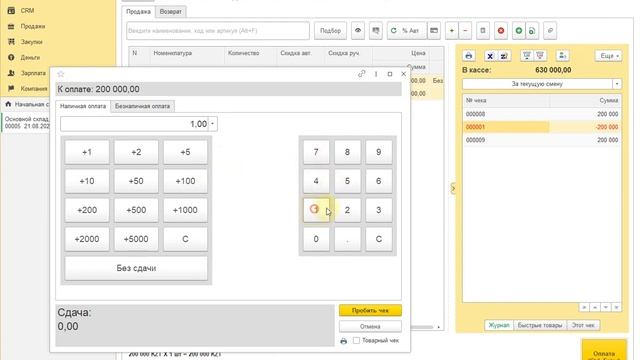Image resolution: width=640 pixels, height=360 pixels.
Task: Click the +200 quick amount button
Action: click(87, 210)
